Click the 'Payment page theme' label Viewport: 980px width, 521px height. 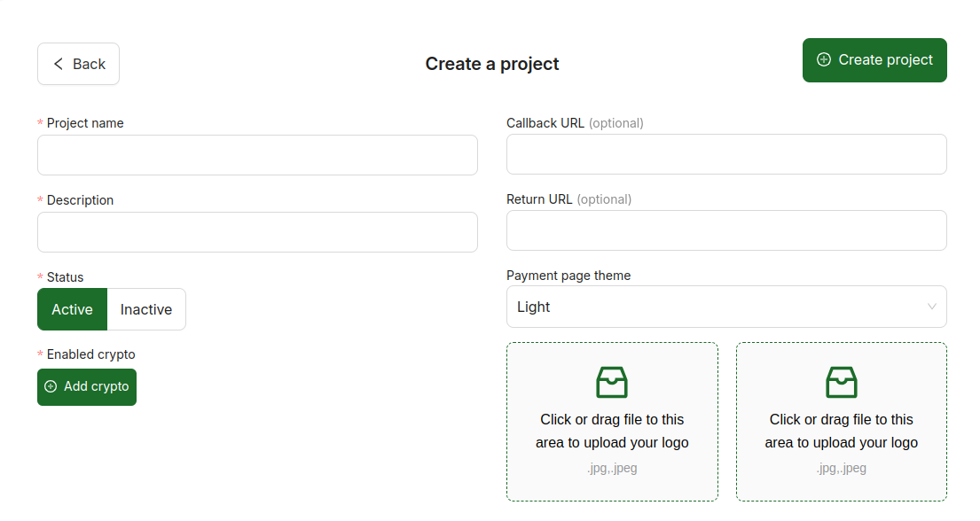point(568,276)
